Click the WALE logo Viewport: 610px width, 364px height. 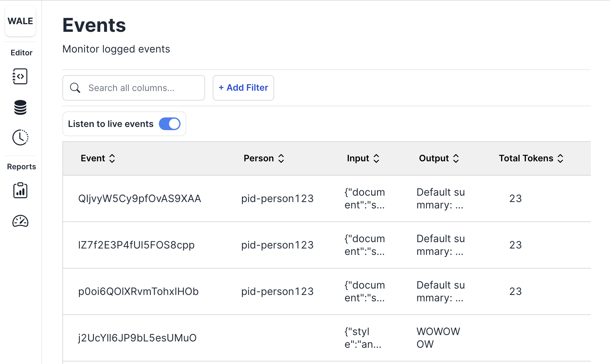pyautogui.click(x=20, y=21)
